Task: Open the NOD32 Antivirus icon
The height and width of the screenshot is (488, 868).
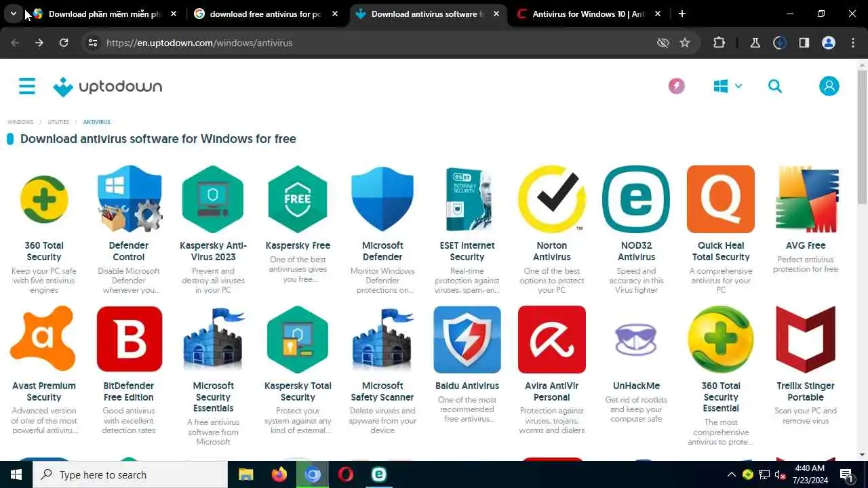Action: click(636, 199)
